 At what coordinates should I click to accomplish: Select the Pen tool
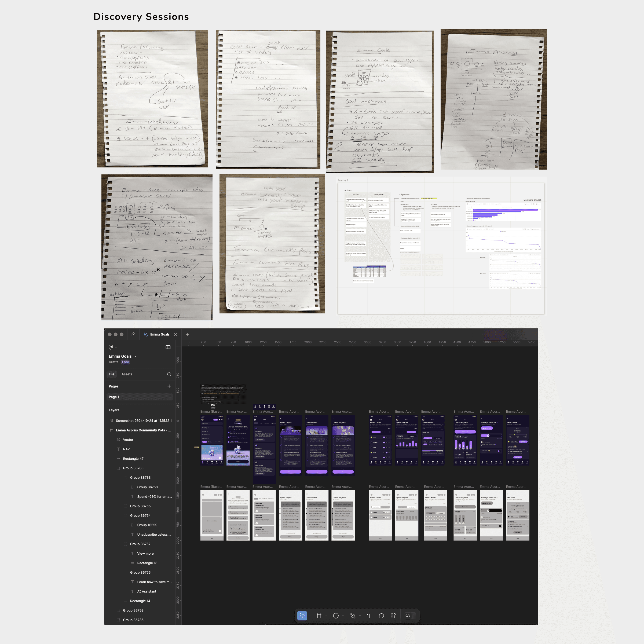pos(353,616)
